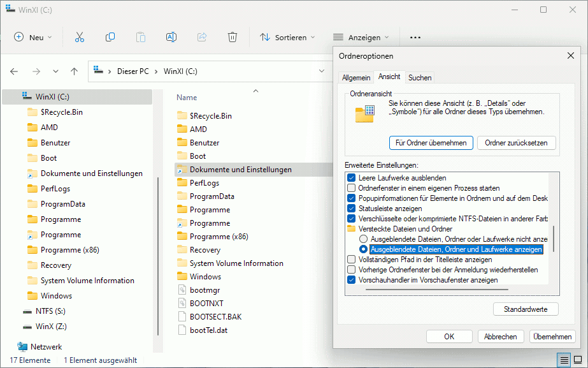Toggle Vorschauhandler im Vorschaufenster anzeigen
The height and width of the screenshot is (368, 588).
352,280
